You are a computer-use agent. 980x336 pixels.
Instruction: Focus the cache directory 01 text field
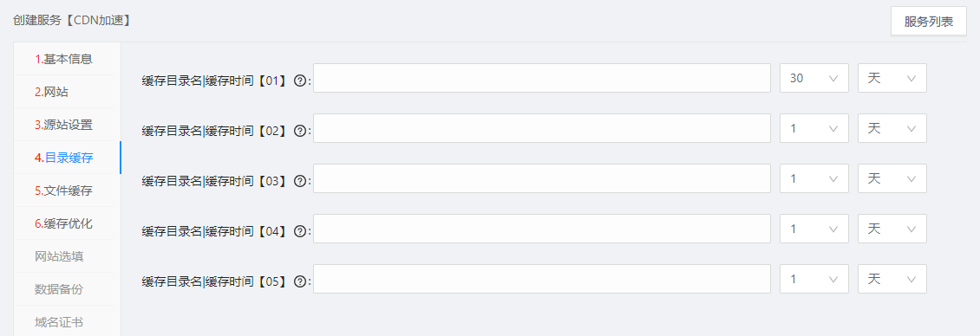click(x=542, y=78)
